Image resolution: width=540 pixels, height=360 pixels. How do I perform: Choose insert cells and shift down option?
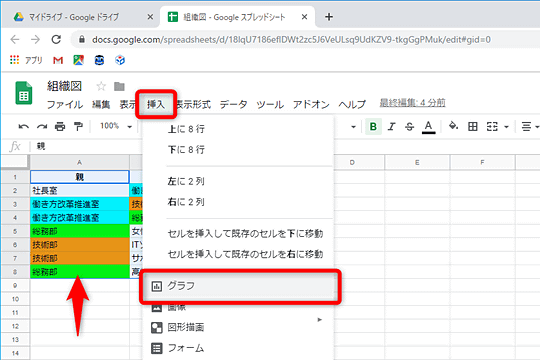[238, 234]
